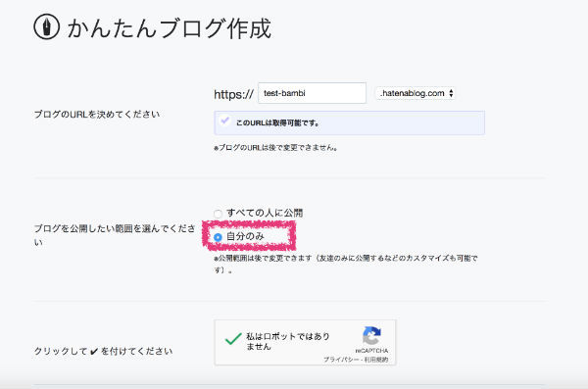Screen dimensions: 588x389
Task: Click the 公開範囲は後で変更できます note
Action: coord(345,264)
